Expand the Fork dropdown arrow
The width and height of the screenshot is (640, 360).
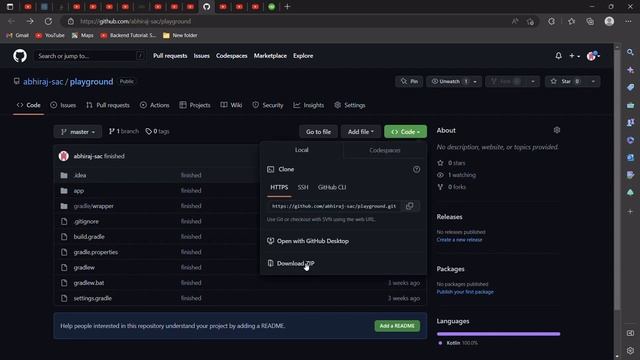pos(533,81)
